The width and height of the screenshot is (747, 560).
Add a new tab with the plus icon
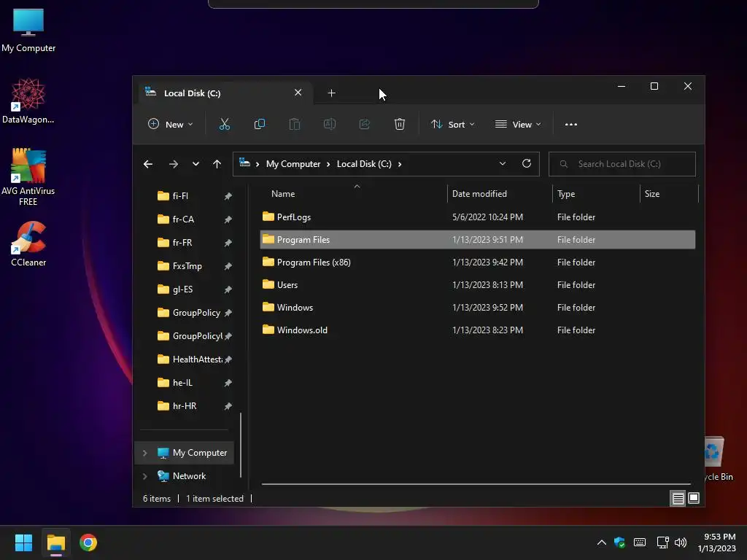(332, 93)
